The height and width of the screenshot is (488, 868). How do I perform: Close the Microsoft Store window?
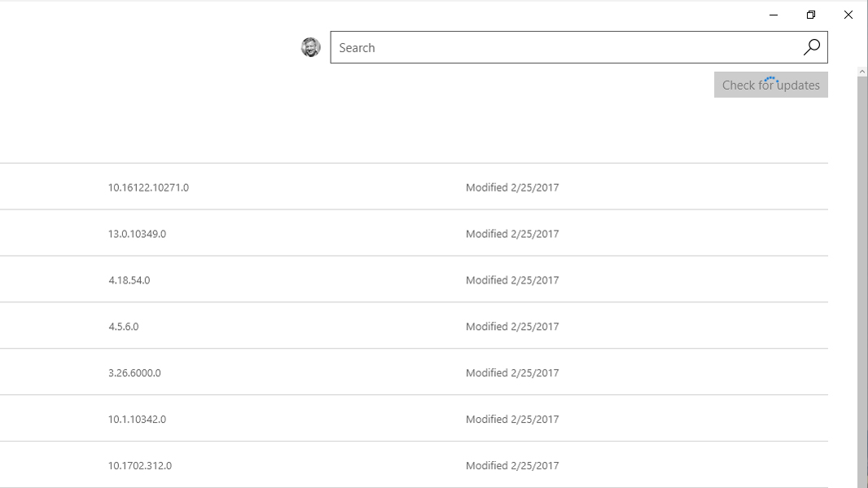tap(848, 14)
